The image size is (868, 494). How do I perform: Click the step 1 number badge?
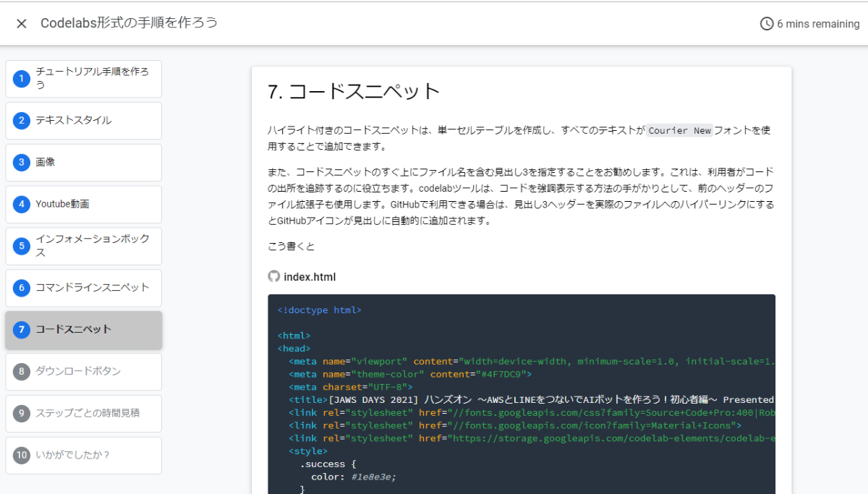pyautogui.click(x=22, y=78)
